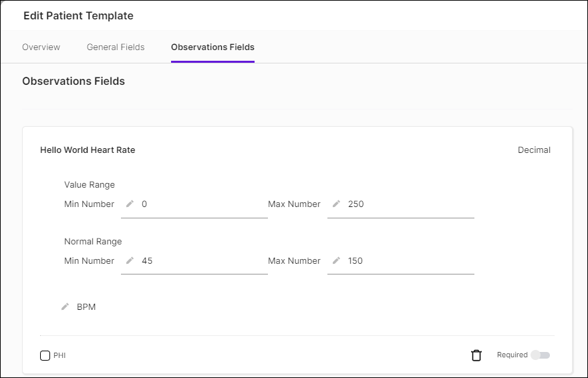Click pencil icon beside Value Range minimum
Screen dimensions: 588x378
pyautogui.click(x=130, y=204)
